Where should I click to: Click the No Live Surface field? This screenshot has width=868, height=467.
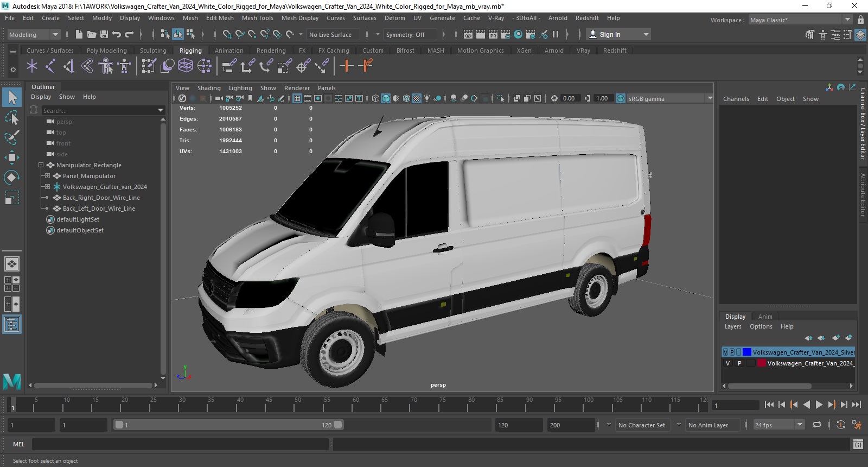(334, 34)
